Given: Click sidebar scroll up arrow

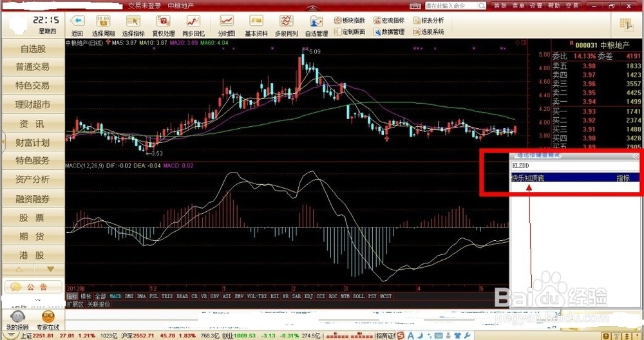Looking at the screenshot, I should (19, 269).
